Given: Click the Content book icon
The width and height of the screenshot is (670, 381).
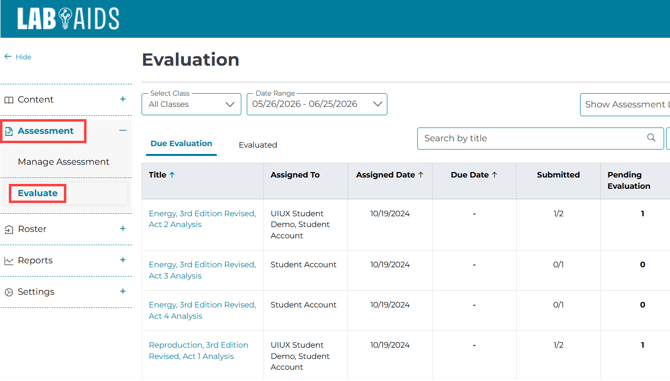Looking at the screenshot, I should pyautogui.click(x=9, y=100).
